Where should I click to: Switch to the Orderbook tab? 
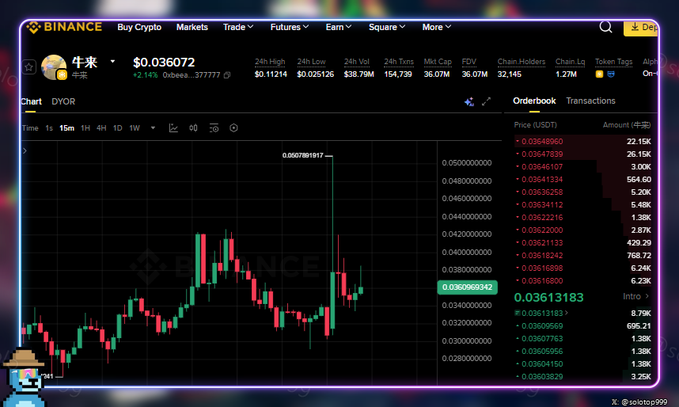pos(534,101)
